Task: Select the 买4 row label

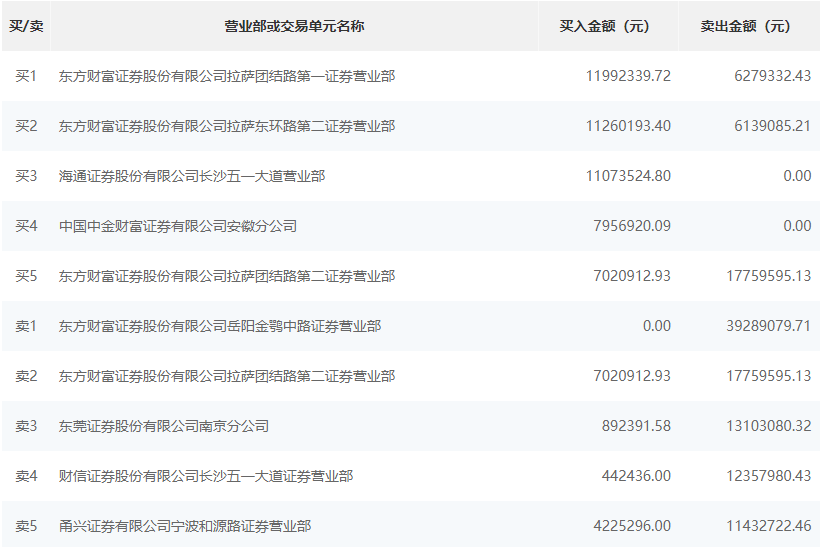Action: pyautogui.click(x=26, y=226)
